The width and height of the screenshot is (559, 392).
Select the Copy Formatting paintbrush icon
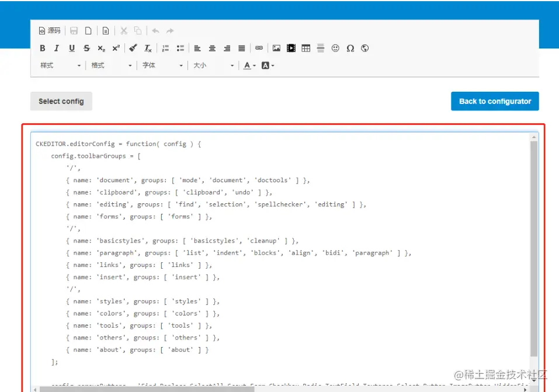coord(133,48)
